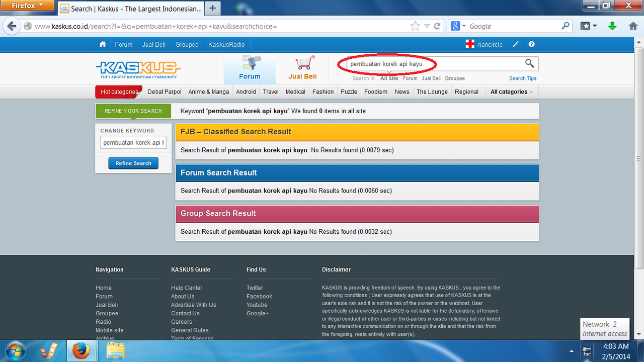Select the Jual Beli section tab
Screen dimensions: 644x362
tap(302, 68)
